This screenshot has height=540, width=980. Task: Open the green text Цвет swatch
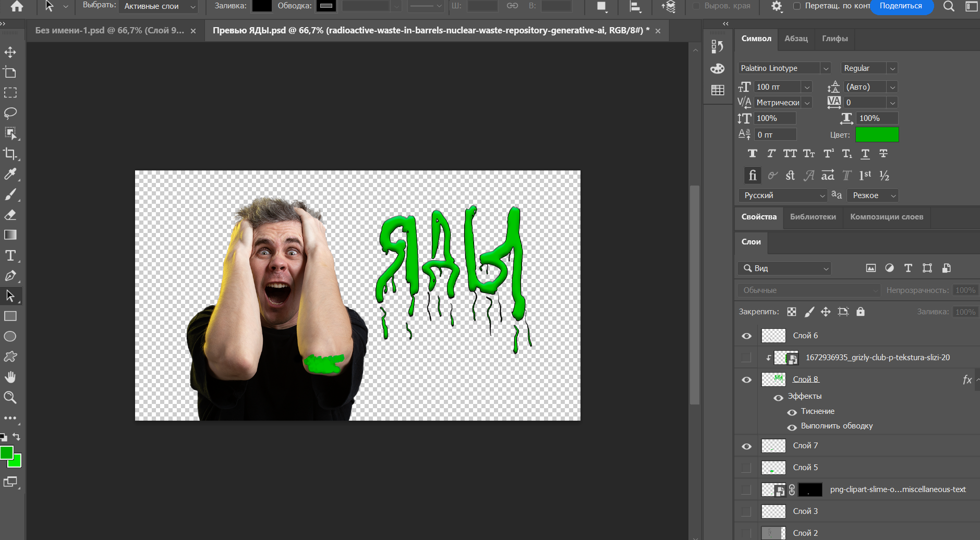tap(877, 134)
